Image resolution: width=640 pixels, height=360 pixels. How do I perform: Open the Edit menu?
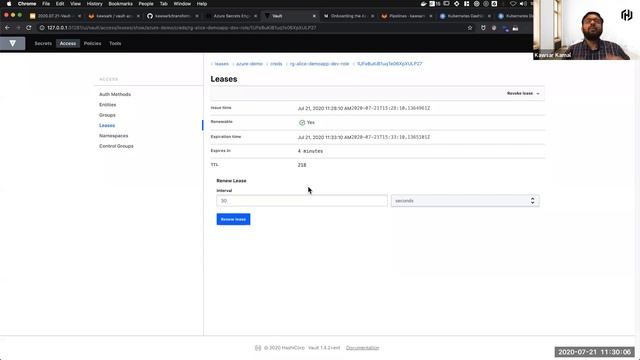(x=60, y=4)
